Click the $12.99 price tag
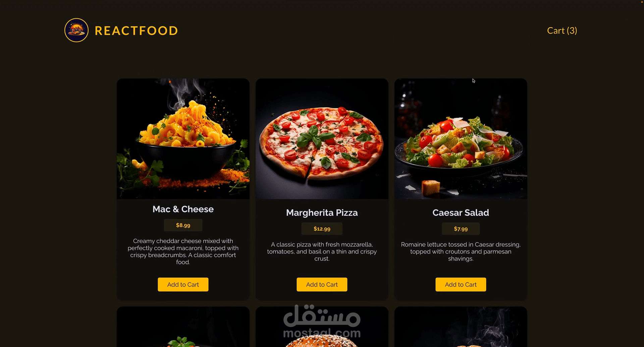Image resolution: width=644 pixels, height=347 pixels. (x=322, y=229)
